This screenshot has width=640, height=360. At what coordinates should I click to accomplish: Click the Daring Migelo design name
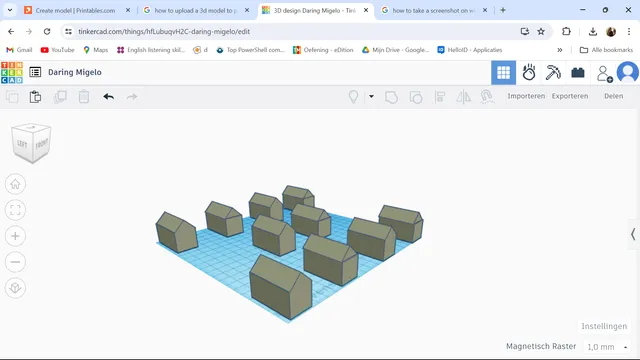[75, 72]
